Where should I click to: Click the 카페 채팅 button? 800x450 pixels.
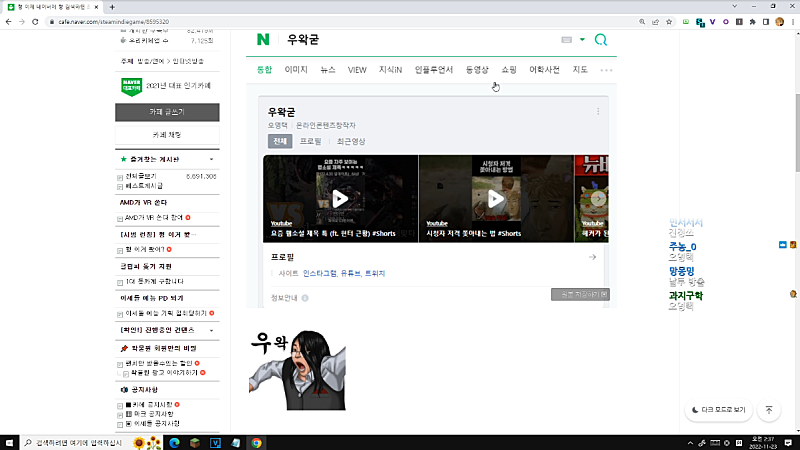click(x=167, y=135)
